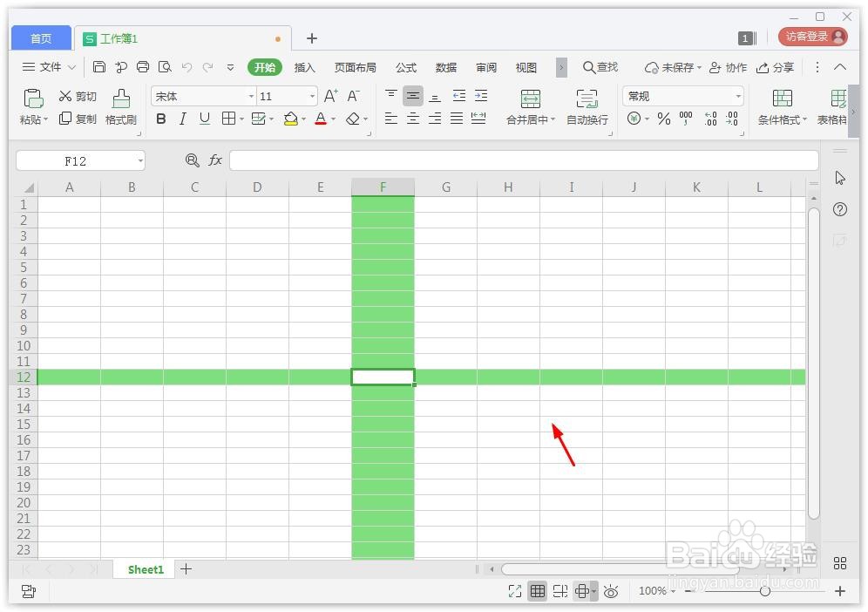Screen dimensions: 868x612
Task: Click the magnifier icon beside fx
Action: tap(192, 160)
